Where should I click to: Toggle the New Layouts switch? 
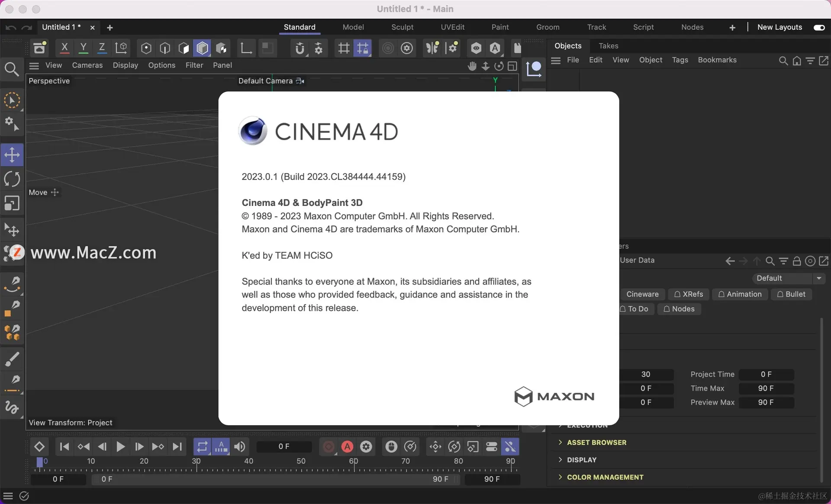[819, 27]
